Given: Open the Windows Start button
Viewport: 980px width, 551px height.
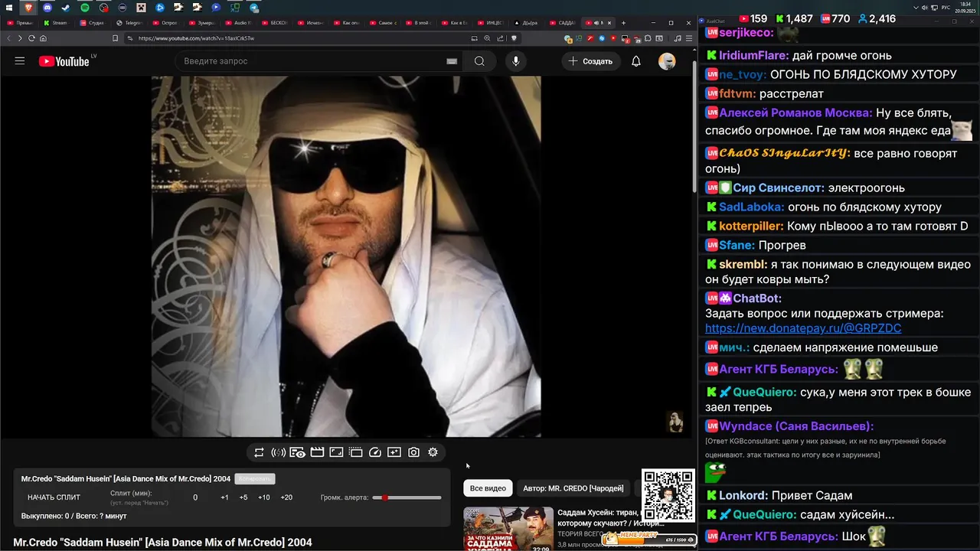Looking at the screenshot, I should click(9, 7).
